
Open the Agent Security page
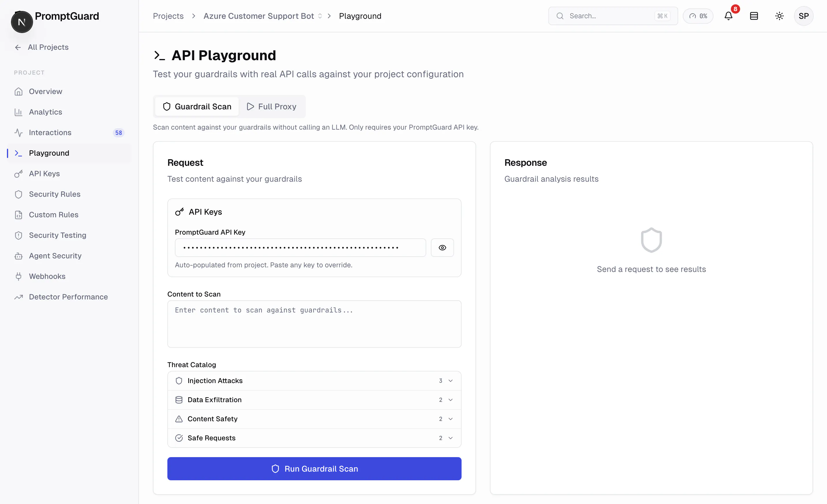tap(69, 256)
